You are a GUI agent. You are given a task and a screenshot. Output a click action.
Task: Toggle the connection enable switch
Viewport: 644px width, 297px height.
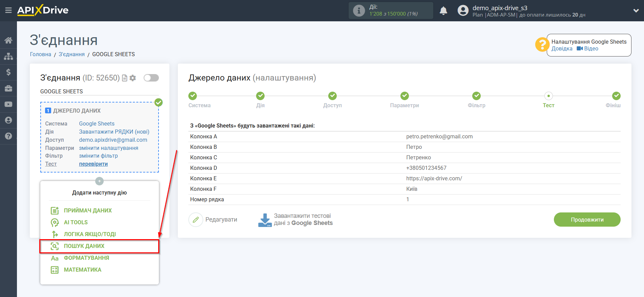pyautogui.click(x=151, y=78)
